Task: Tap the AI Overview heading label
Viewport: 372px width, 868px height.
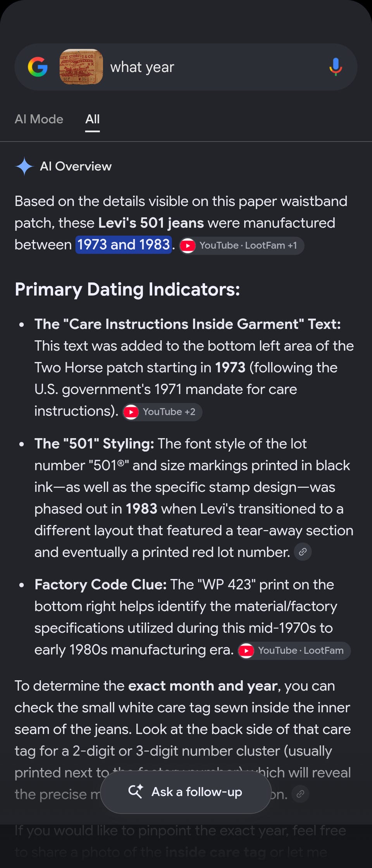Action: [x=76, y=166]
